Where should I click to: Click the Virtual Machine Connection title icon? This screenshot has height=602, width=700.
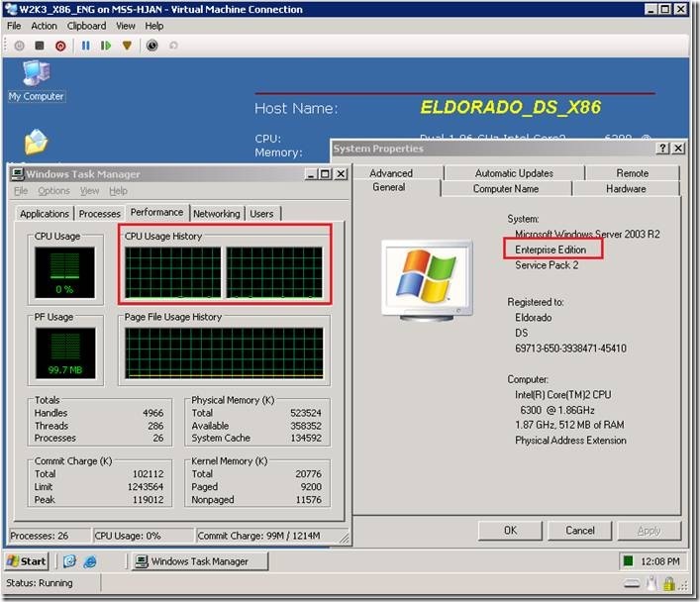(11, 9)
